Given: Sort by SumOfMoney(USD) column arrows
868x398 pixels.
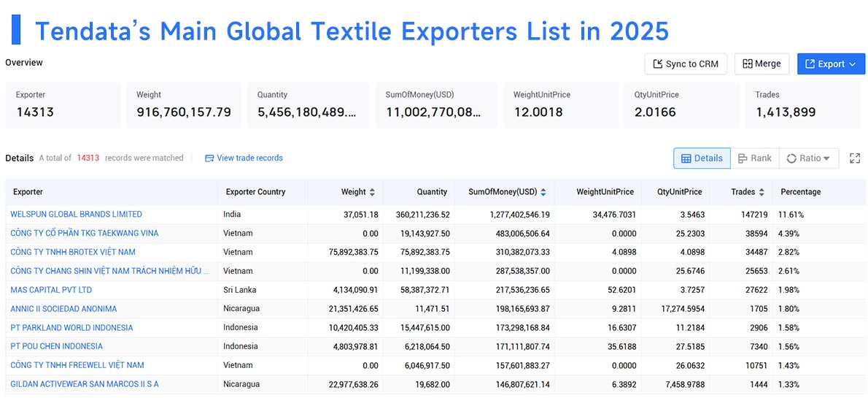Looking at the screenshot, I should click(543, 192).
